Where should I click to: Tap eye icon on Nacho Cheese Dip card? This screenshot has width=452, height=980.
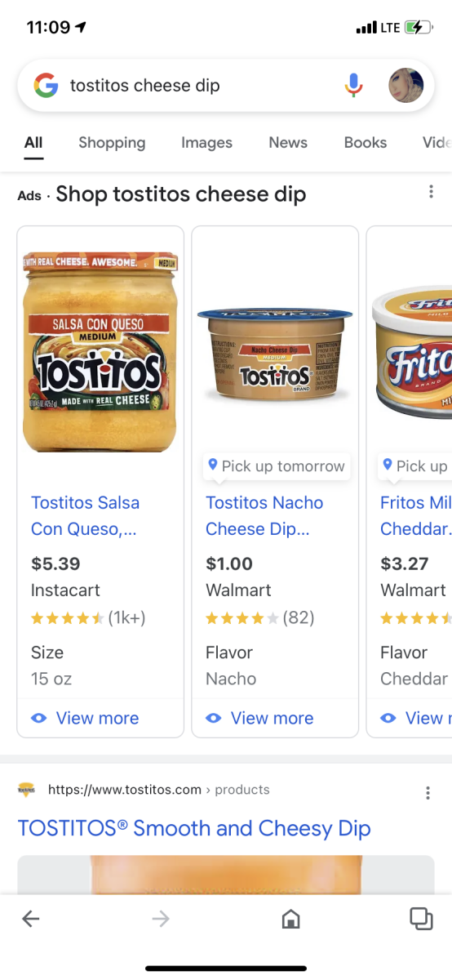coord(214,718)
